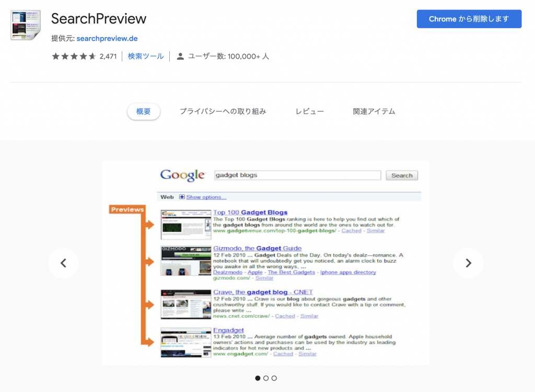535x392 pixels.
Task: Open the Engadget search result
Action: tap(228, 330)
